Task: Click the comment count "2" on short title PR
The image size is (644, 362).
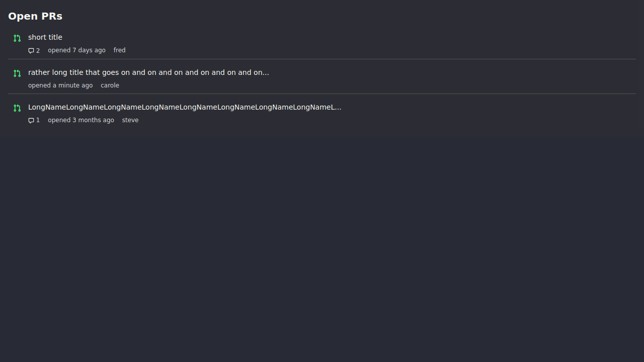Action: 38,51
